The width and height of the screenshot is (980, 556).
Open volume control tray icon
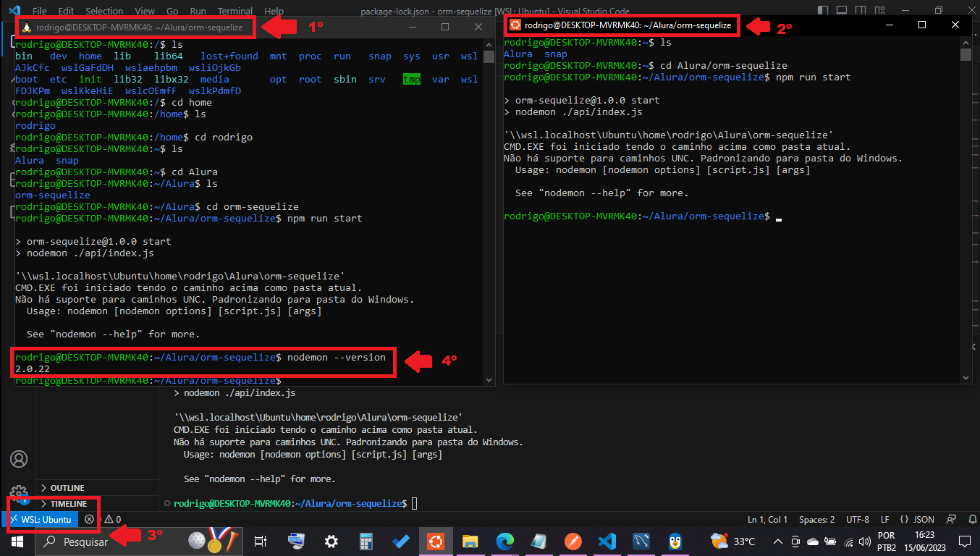tap(865, 542)
